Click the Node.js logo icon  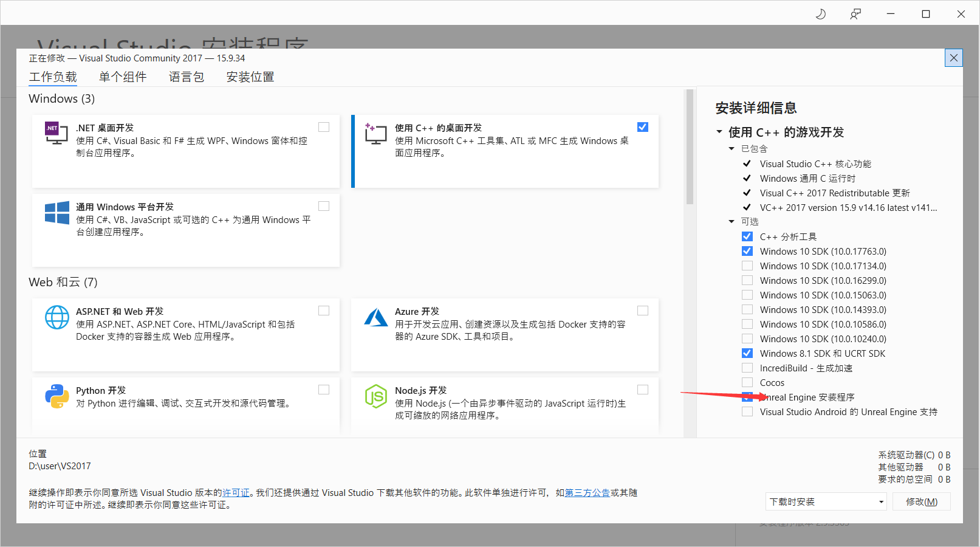[376, 396]
